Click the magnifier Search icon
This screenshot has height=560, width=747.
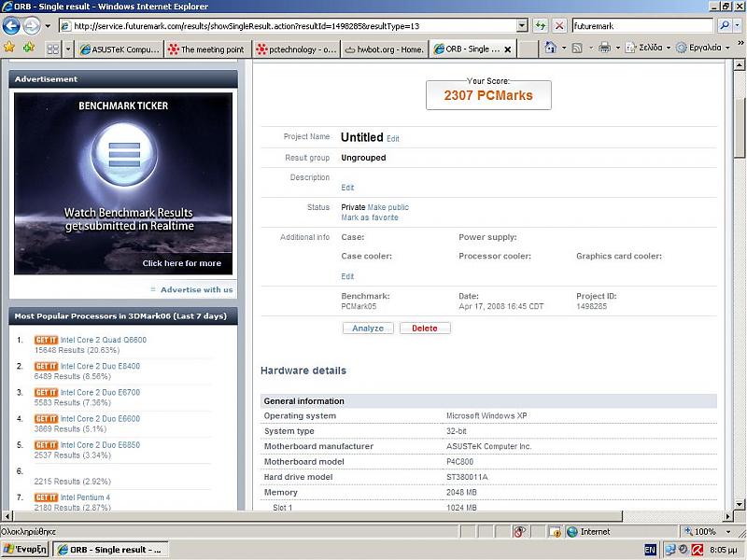click(725, 26)
